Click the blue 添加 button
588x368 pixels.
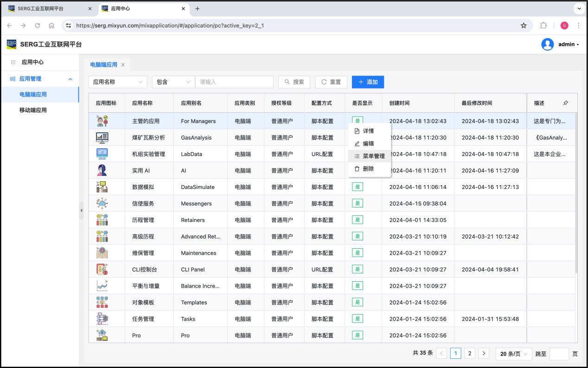pos(368,82)
